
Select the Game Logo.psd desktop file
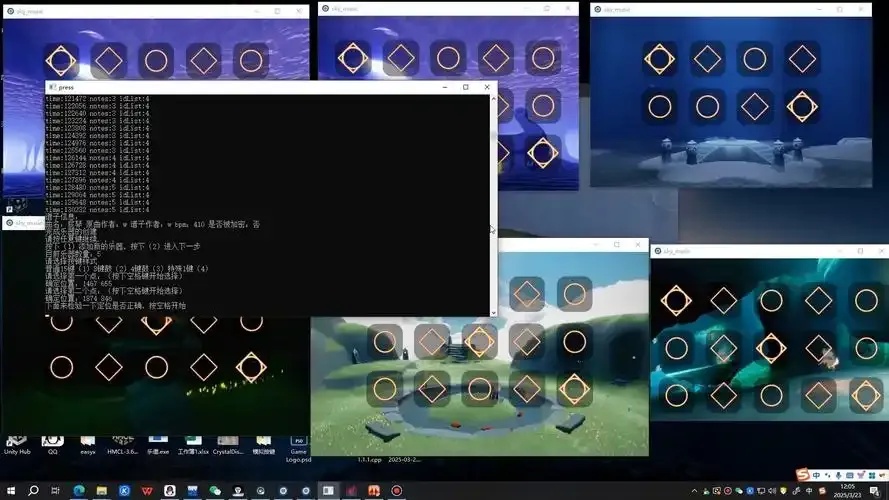(x=298, y=449)
